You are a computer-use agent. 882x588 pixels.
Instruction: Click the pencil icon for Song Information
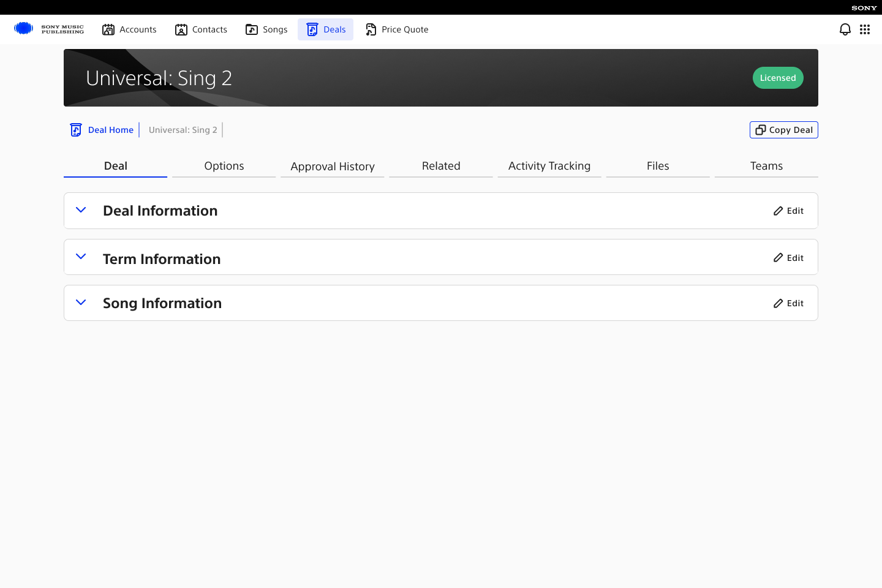778,303
